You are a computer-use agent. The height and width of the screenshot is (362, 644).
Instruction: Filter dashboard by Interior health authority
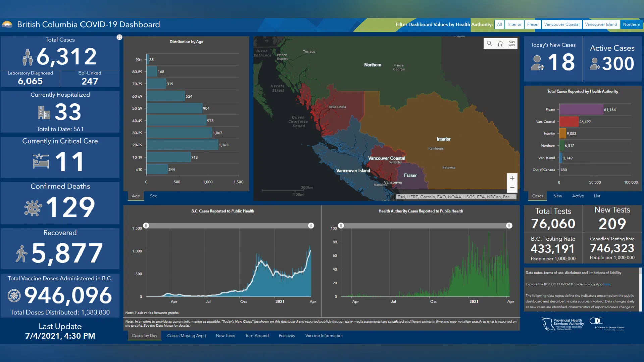tap(514, 24)
